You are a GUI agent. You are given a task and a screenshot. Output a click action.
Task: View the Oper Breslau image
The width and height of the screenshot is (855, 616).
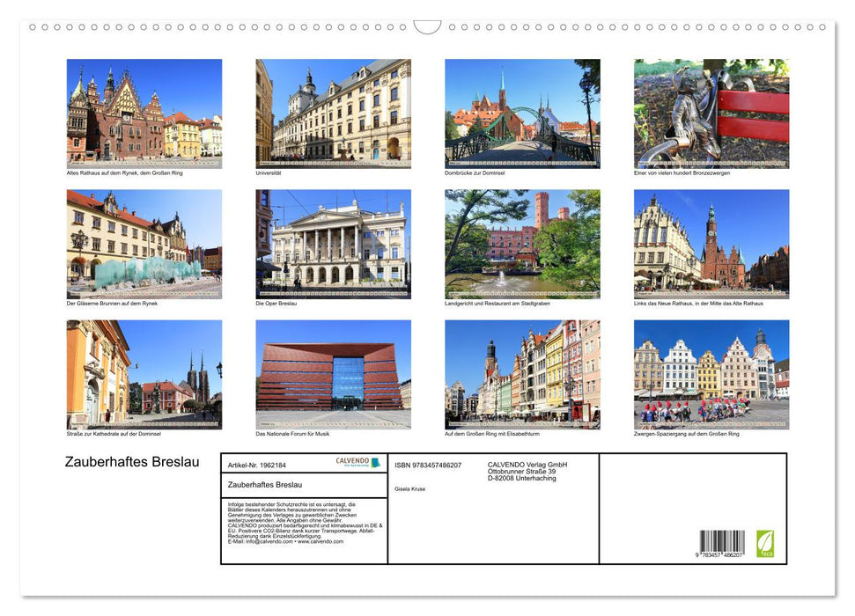click(333, 244)
